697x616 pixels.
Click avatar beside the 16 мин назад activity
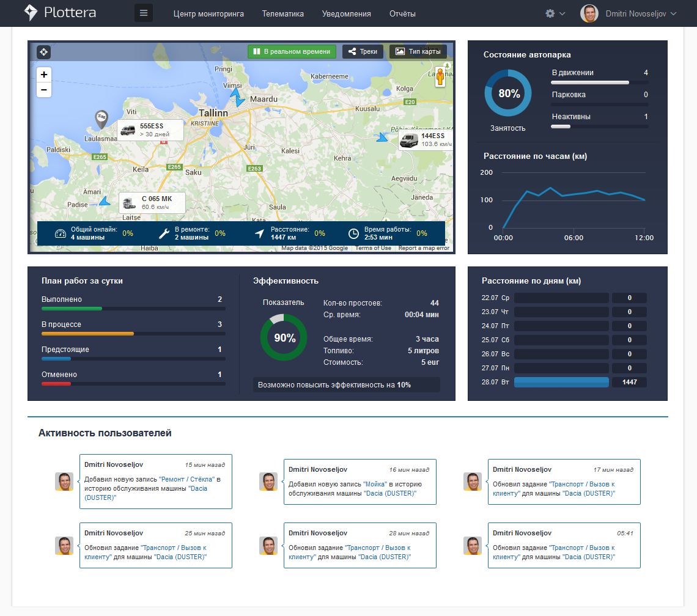click(268, 482)
